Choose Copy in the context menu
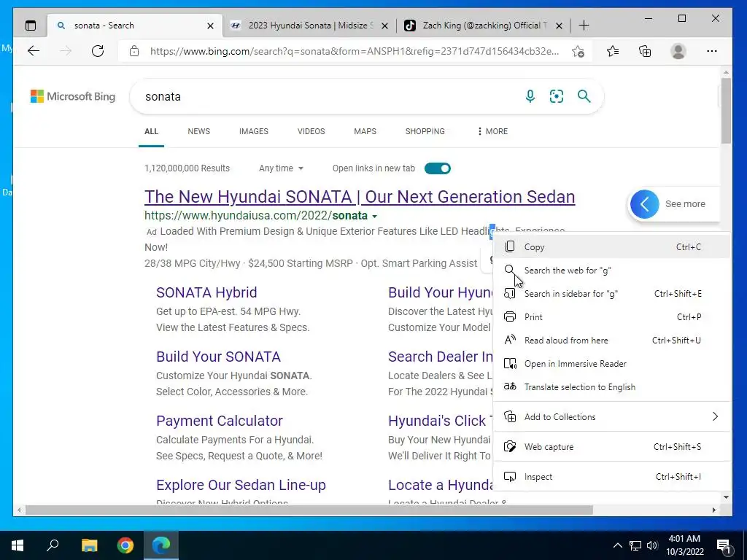Screen dimensions: 747x560 pos(611,246)
